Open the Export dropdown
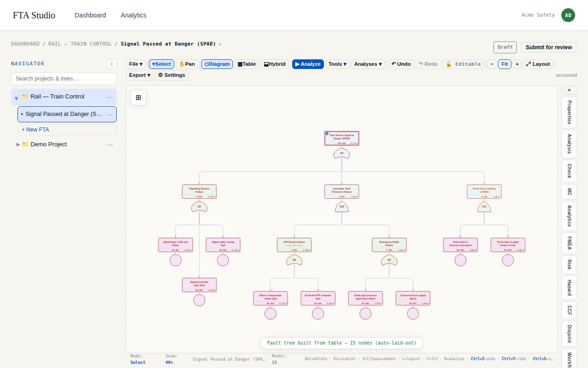The image size is (588, 368). (140, 75)
